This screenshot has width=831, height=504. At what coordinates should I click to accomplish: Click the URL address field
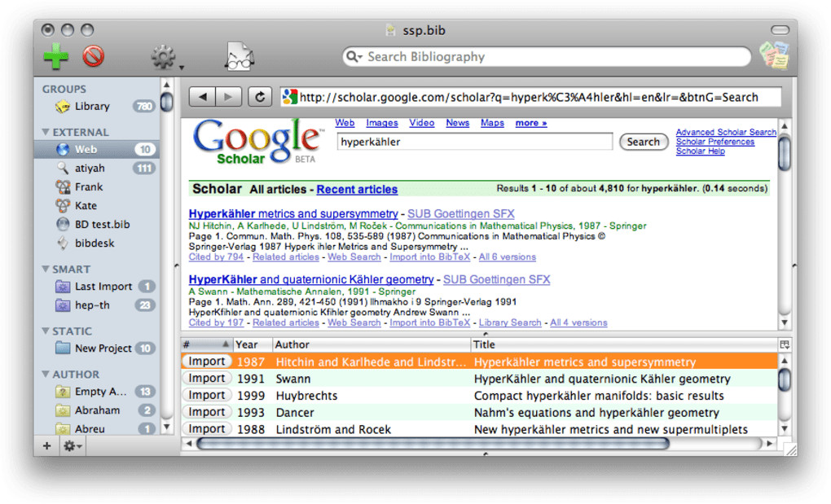click(530, 97)
